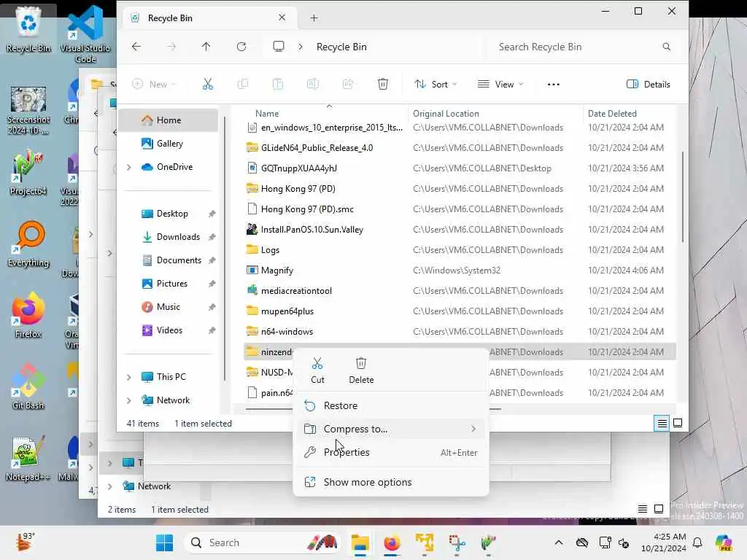Open Videos in quick access

point(168,330)
